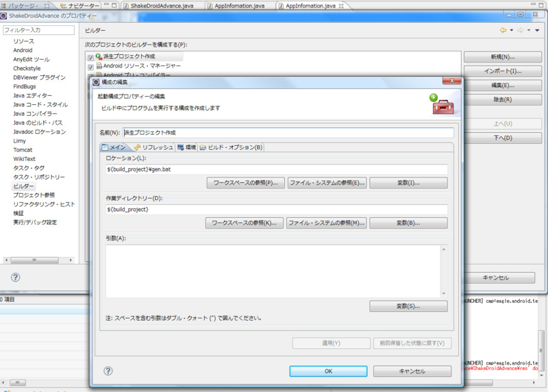Open the forward history dropdown arrow
The image size is (548, 392).
tap(529, 30)
